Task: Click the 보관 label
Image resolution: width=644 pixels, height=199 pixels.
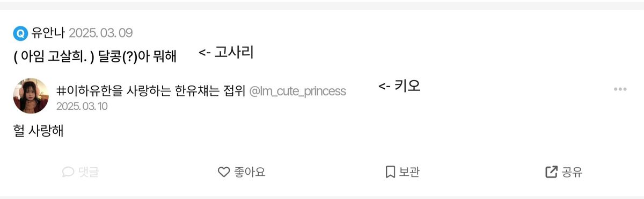Action: coord(409,172)
